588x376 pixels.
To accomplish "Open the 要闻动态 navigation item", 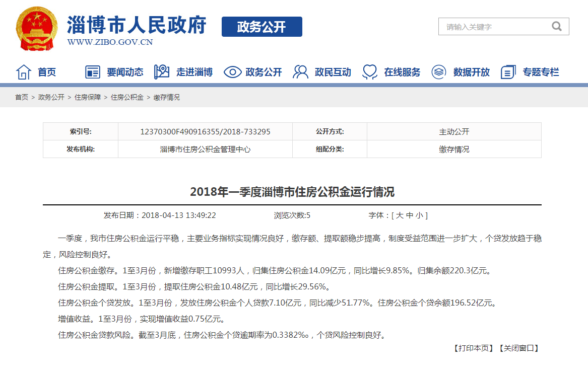I will tap(125, 72).
